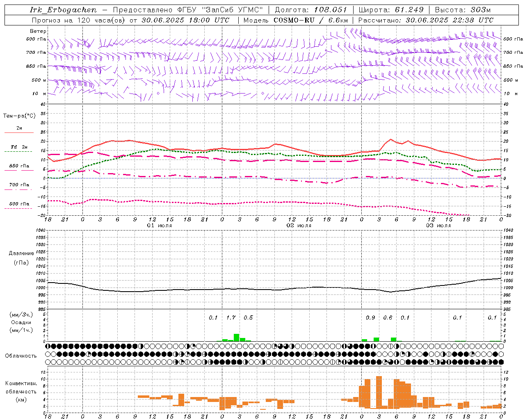Click the 'Осадки' precipitation label

[21, 322]
